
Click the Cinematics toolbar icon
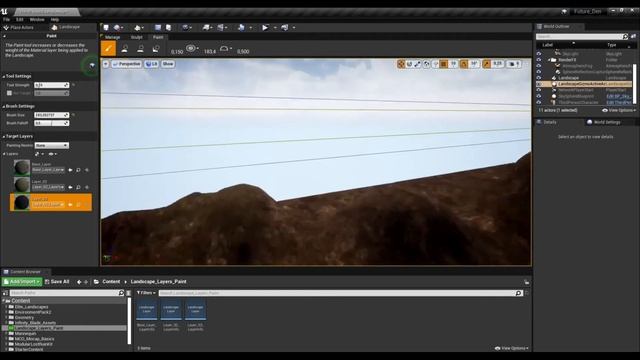[x=221, y=27]
